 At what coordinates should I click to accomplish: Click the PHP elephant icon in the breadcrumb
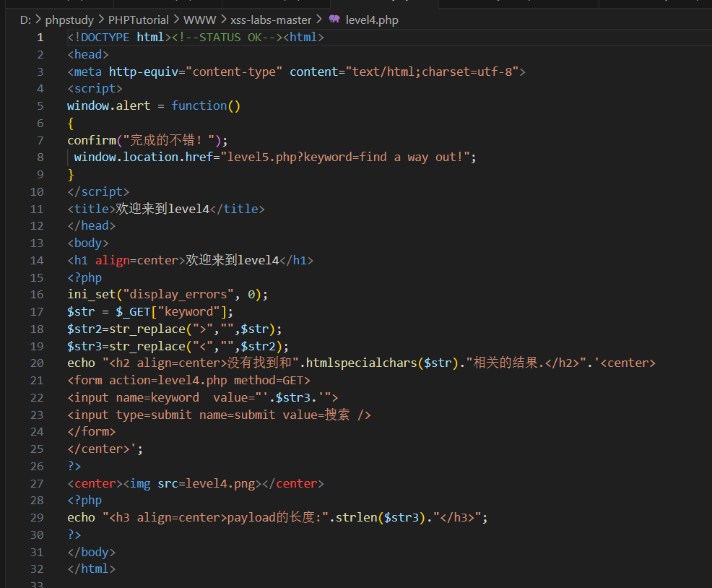pyautogui.click(x=334, y=19)
